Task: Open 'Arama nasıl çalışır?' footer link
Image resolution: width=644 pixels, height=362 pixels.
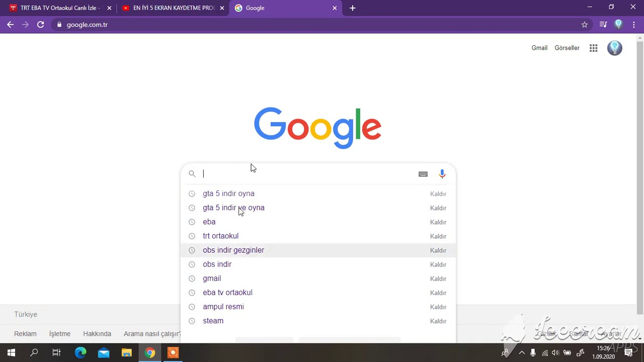Action: 152,334
